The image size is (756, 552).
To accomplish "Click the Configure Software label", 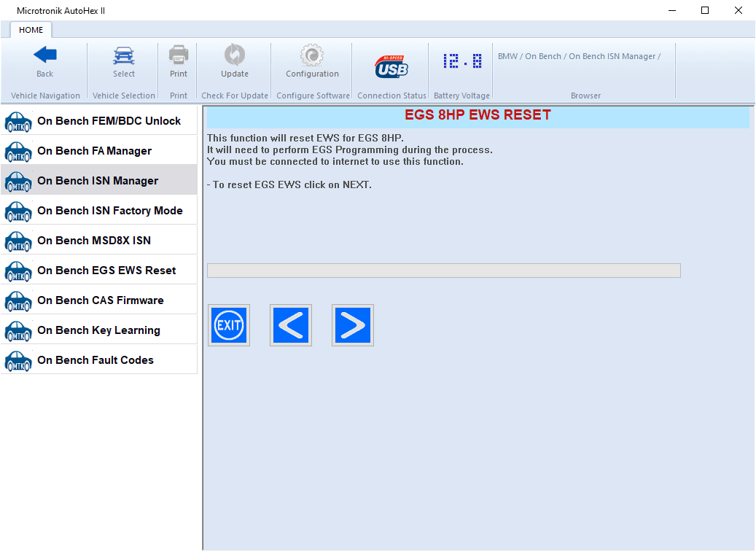I will click(313, 96).
